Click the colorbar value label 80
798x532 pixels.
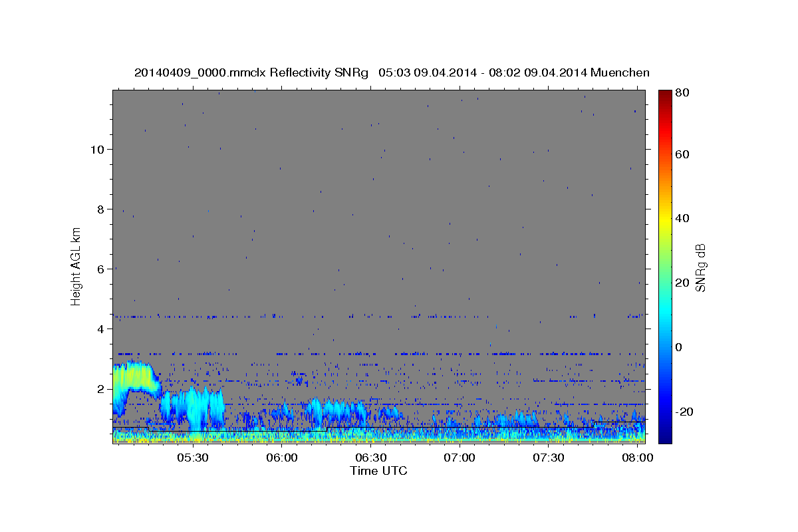pyautogui.click(x=682, y=92)
